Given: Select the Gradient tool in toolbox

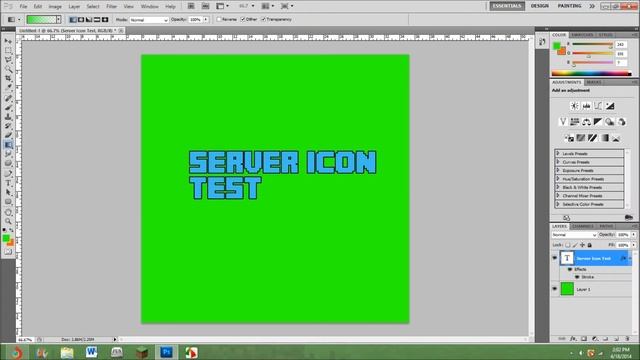Looking at the screenshot, I should click(x=8, y=145).
